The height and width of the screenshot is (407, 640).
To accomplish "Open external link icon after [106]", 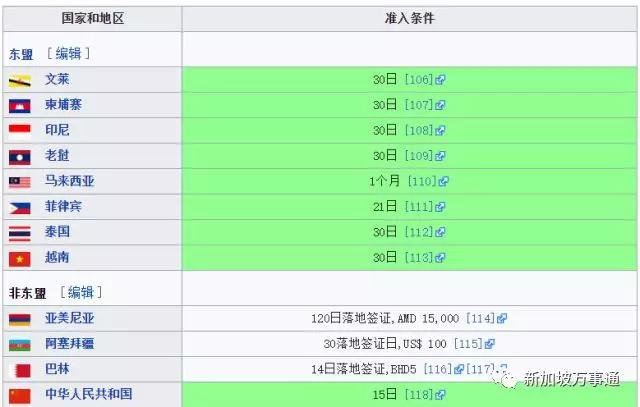I will 440,80.
